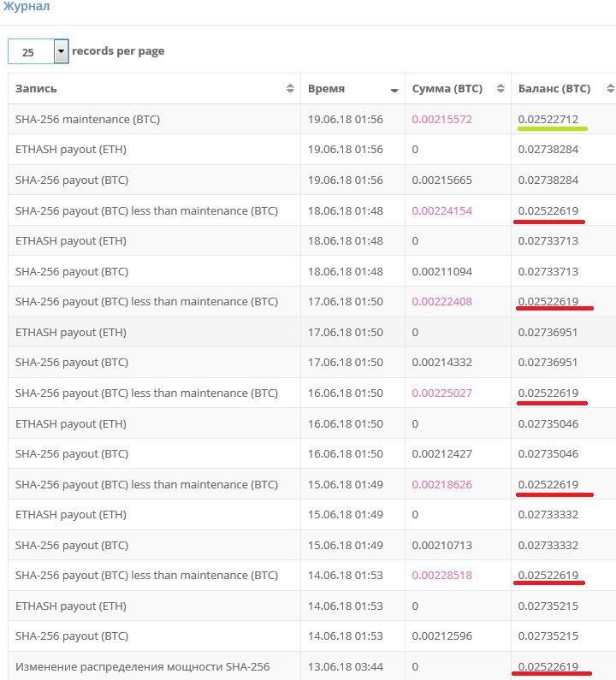Screen dimensions: 616x680
Task: Click the amount 0.00212596
Action: tap(442, 636)
